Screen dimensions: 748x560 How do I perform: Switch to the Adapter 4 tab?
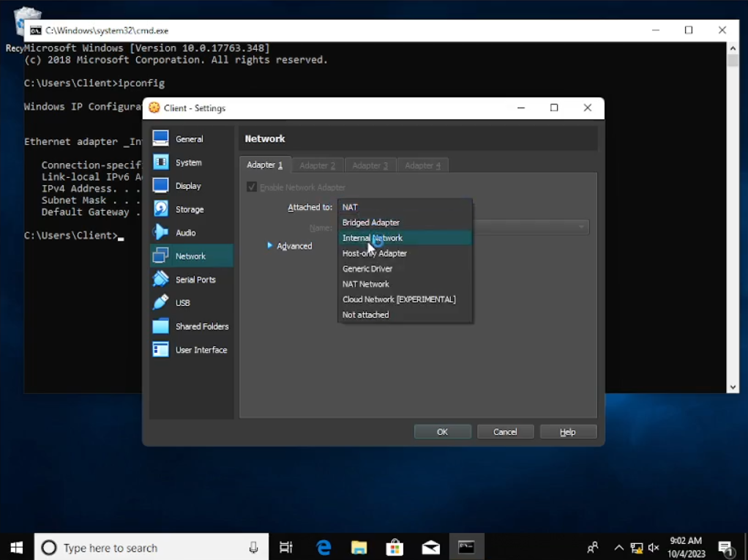(x=422, y=165)
